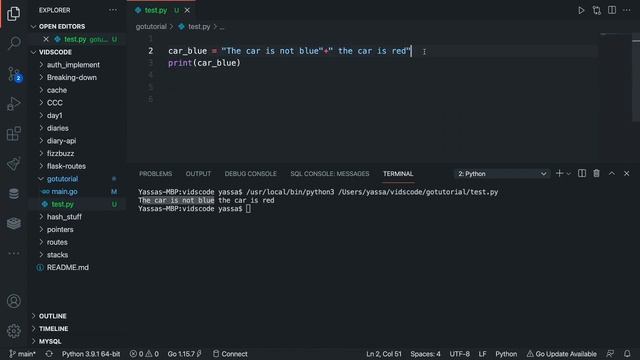
Task: Split the terminal panel
Action: pyautogui.click(x=582, y=173)
